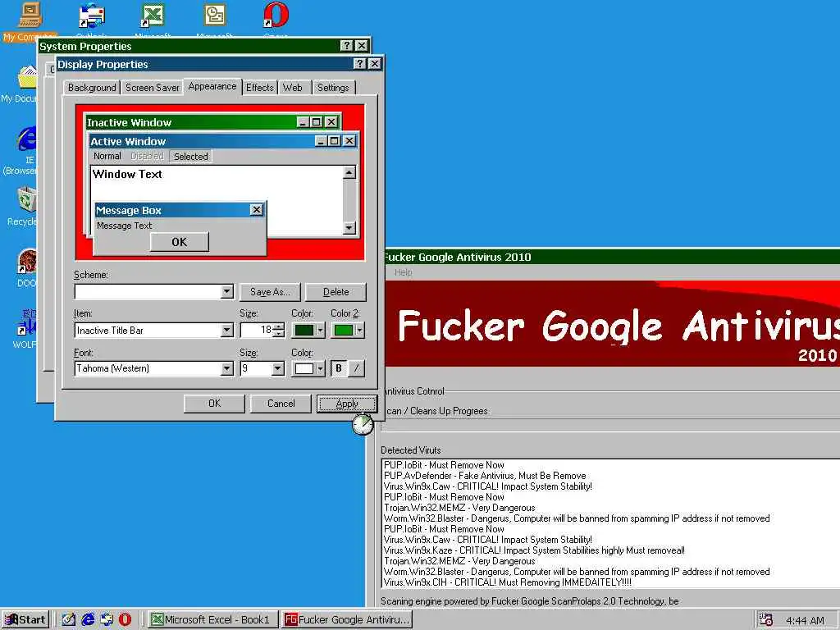Switch to the Settings tab
Viewport: 840px width, 630px height.
tap(333, 87)
